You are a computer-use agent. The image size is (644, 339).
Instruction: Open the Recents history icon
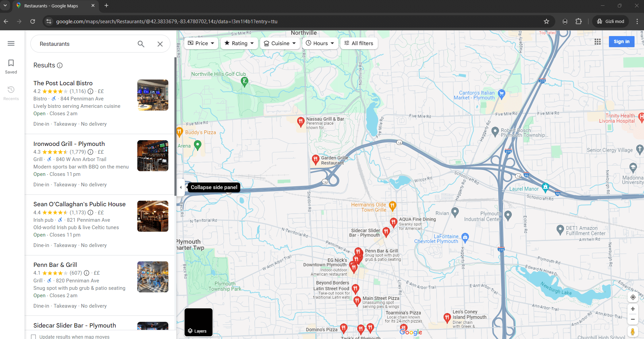(11, 93)
